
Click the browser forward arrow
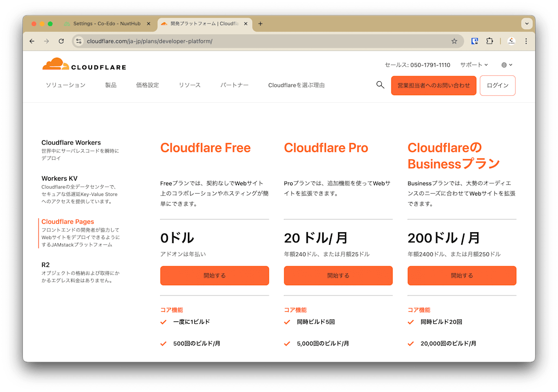pyautogui.click(x=46, y=41)
